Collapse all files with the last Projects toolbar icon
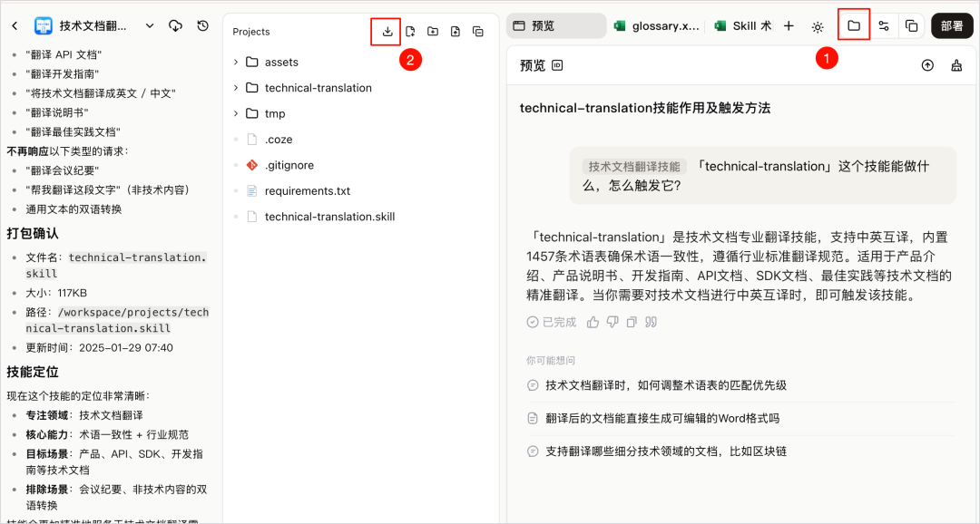 478,31
